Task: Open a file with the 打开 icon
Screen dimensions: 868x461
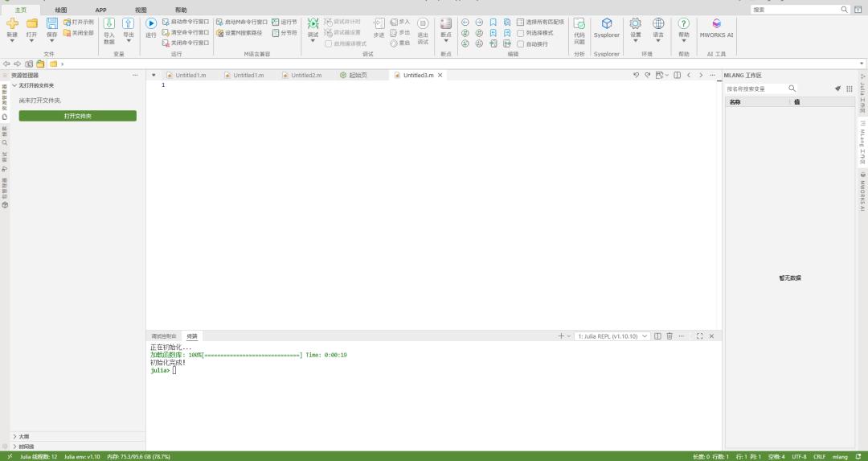Action: point(31,23)
